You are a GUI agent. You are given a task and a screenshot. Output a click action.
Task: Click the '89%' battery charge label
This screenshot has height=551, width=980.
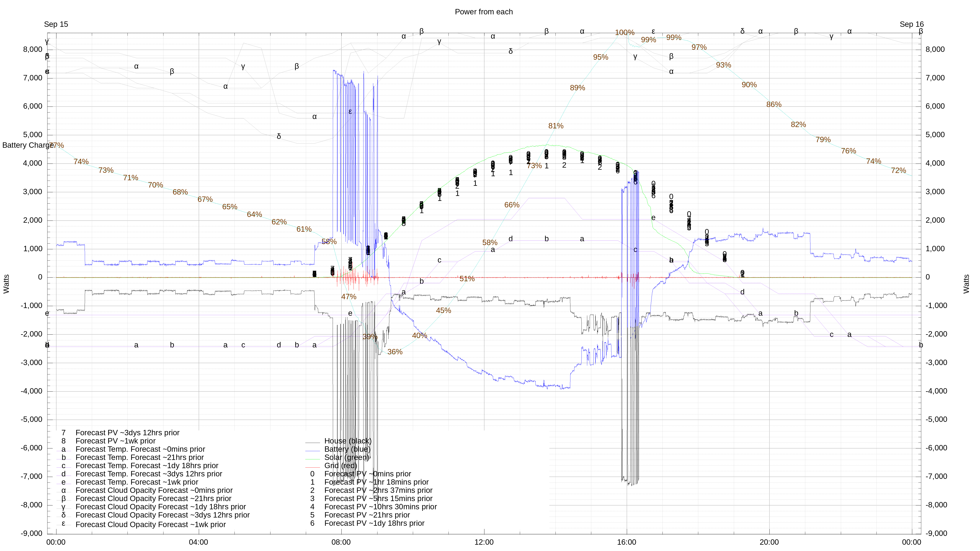coord(577,88)
